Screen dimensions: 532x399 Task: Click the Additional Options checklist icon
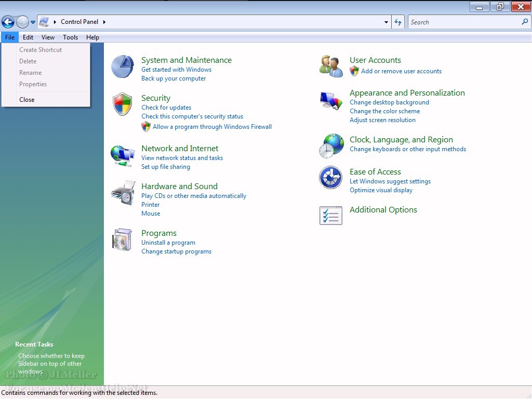tap(331, 216)
